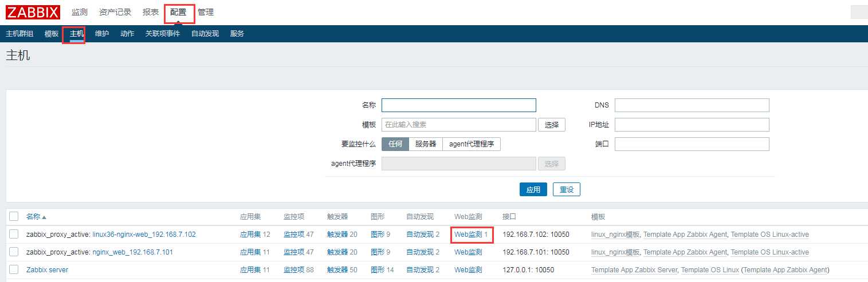Image resolution: width=868 pixels, height=282 pixels.
Task: Click the 127.0.0.1: 10050 interface text
Action: 528,270
